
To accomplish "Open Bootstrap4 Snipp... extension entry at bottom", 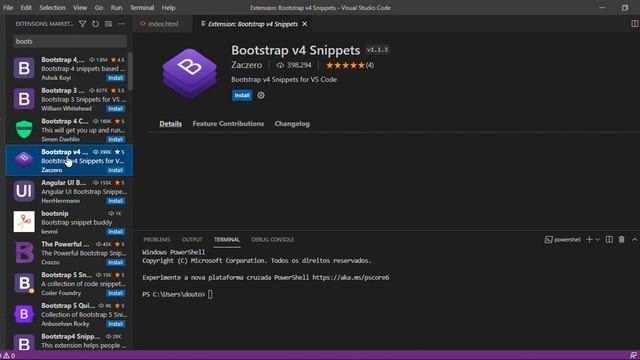I will tap(69, 340).
